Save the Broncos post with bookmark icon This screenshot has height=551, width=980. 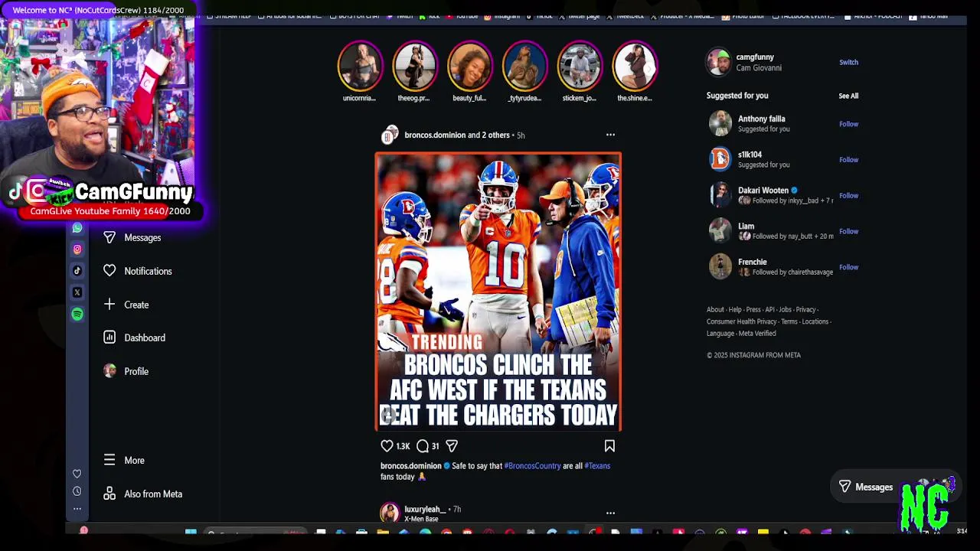[x=609, y=445]
